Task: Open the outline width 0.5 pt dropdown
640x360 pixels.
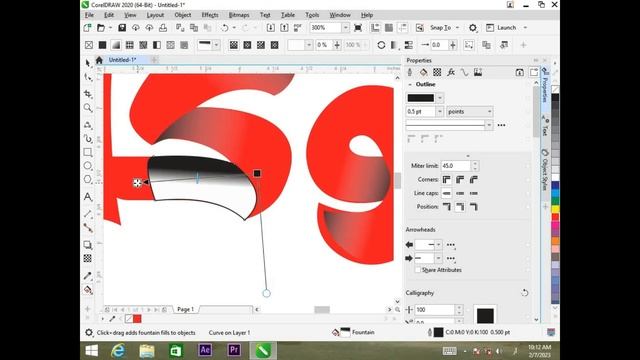Action: click(x=440, y=111)
